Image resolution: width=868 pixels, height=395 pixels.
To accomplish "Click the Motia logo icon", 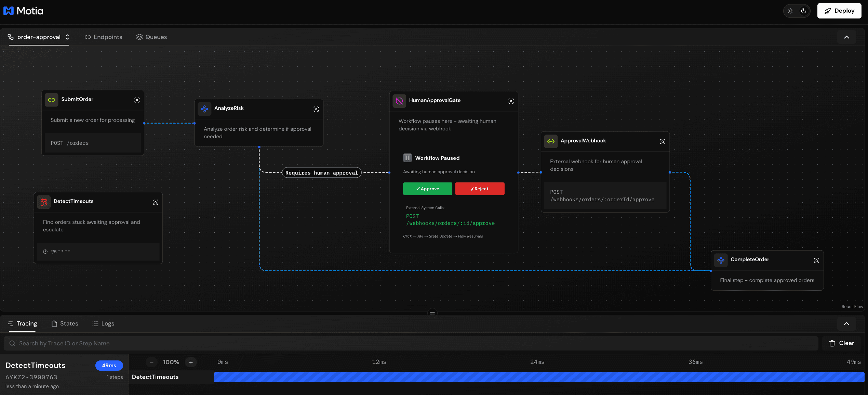I will (x=8, y=11).
